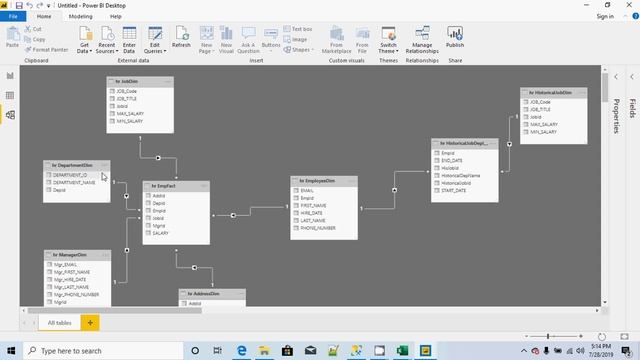Open Microsoft Edge from taskbar
The image size is (640, 360).
click(242, 351)
